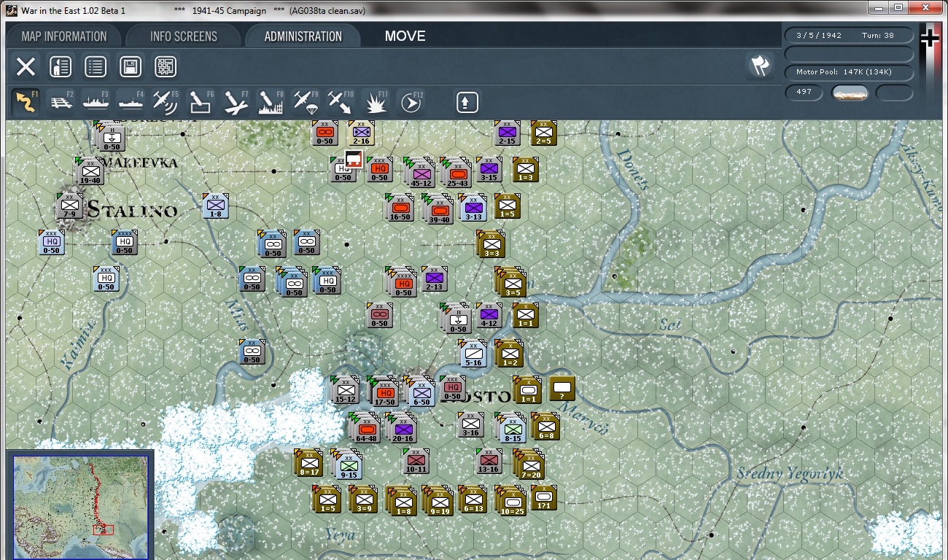Select the F2 rail movement mode
This screenshot has width=948, height=560.
click(61, 102)
